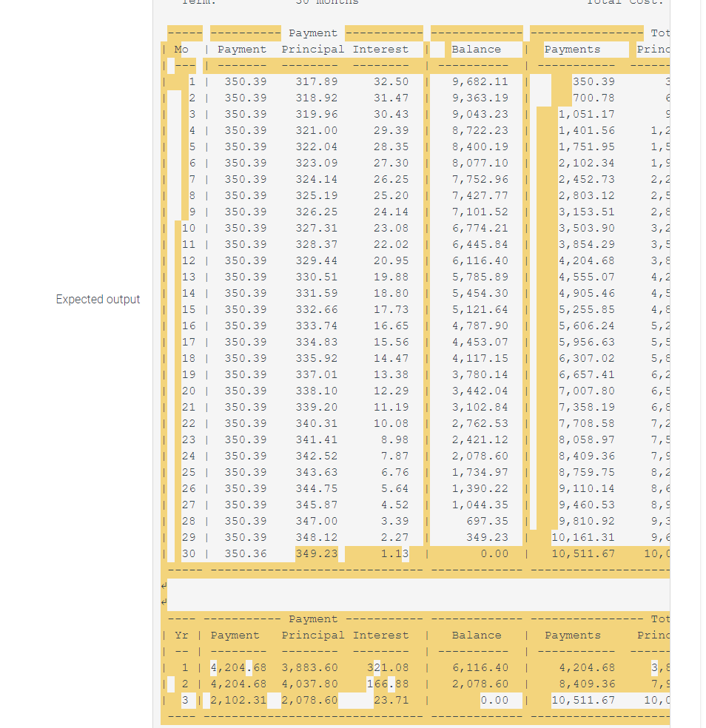This screenshot has height=728, width=706.
Task: Select year 2 interest 166.88
Action: click(388, 684)
